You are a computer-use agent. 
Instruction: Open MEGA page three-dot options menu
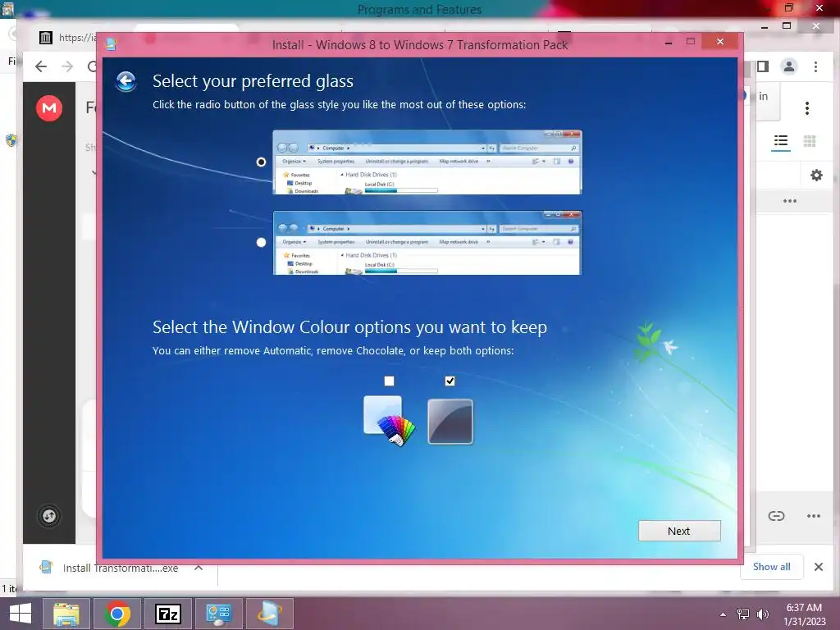(x=807, y=108)
